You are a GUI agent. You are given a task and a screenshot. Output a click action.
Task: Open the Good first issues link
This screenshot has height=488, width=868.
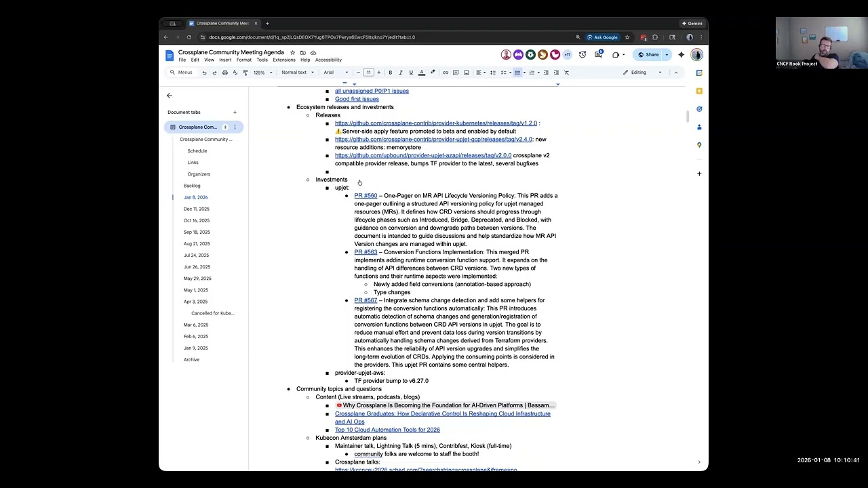(357, 99)
